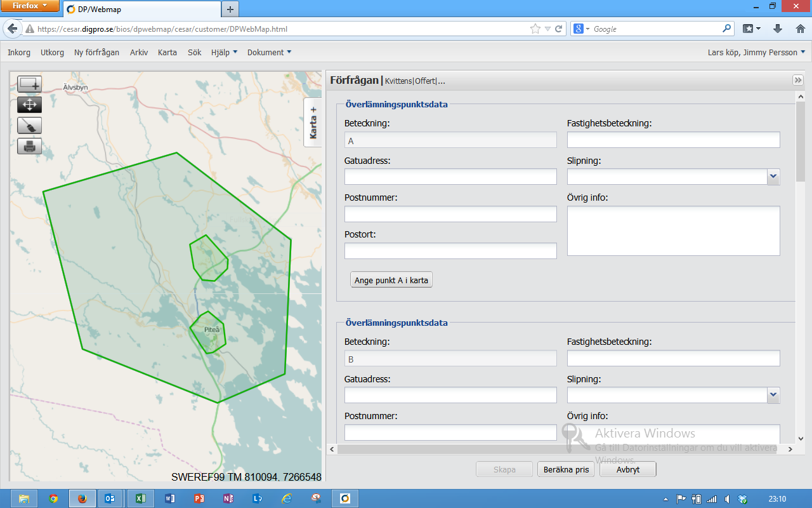812x508 pixels.
Task: Open Outlook from taskbar
Action: [109, 498]
